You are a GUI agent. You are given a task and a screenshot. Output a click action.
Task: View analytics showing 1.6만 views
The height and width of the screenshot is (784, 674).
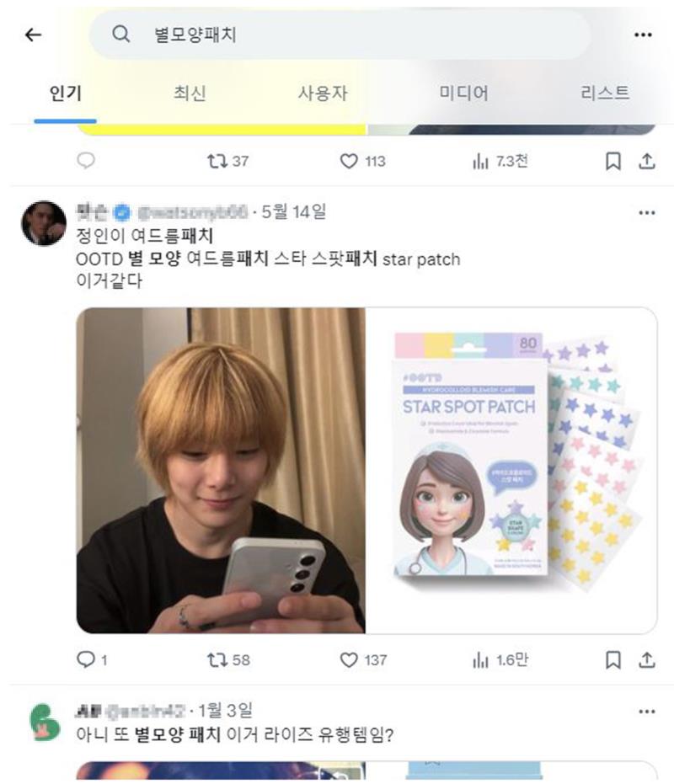pyautogui.click(x=500, y=660)
